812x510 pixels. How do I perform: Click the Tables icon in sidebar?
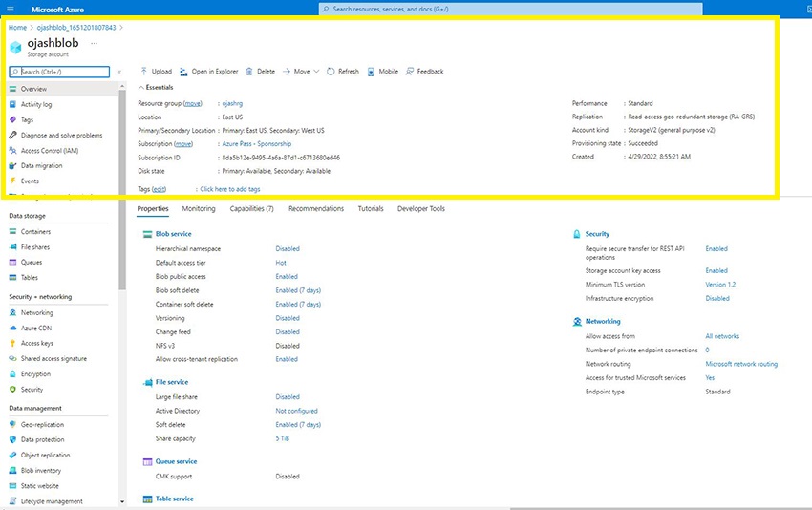coord(13,278)
